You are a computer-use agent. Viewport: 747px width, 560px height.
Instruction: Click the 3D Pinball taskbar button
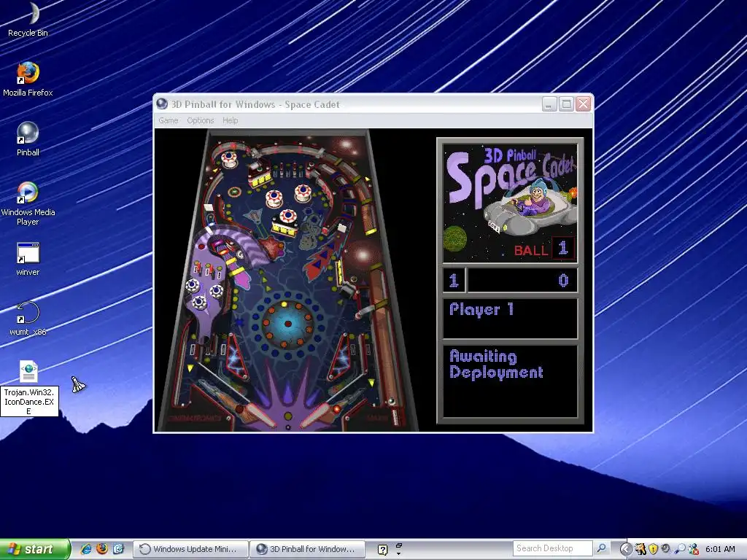click(x=307, y=549)
